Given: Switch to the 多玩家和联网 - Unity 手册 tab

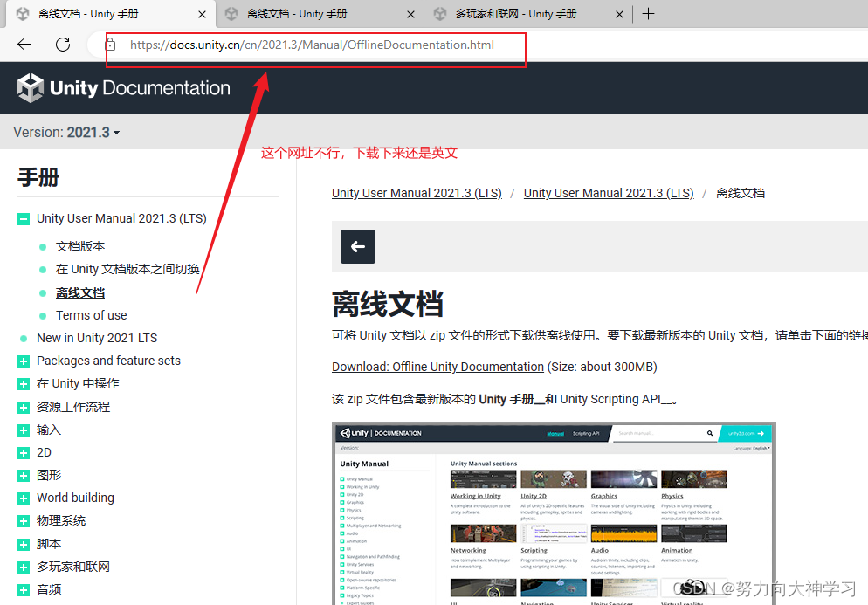Looking at the screenshot, I should tap(527, 14).
